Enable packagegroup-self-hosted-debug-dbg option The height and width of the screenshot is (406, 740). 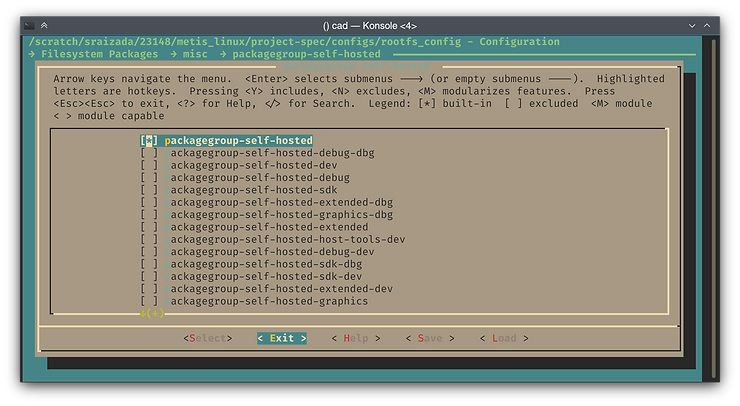(x=149, y=153)
